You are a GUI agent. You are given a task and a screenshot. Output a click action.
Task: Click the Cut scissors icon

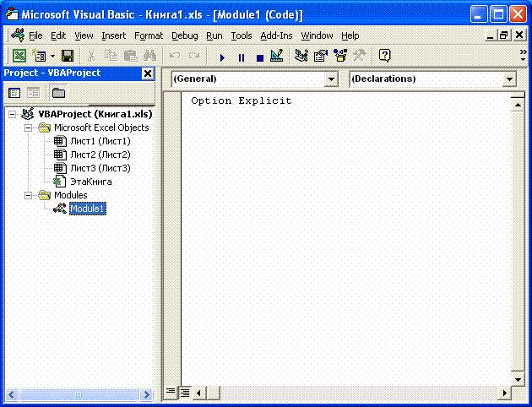tap(91, 56)
